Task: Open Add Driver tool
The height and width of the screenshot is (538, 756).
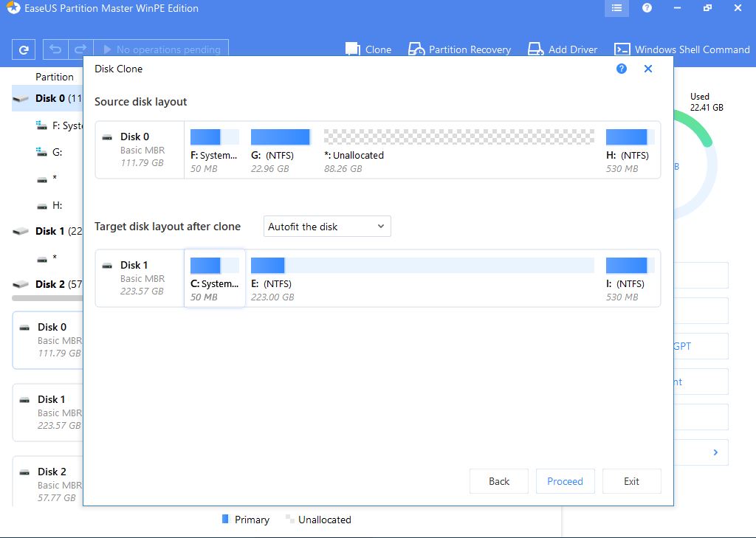Action: 562,49
